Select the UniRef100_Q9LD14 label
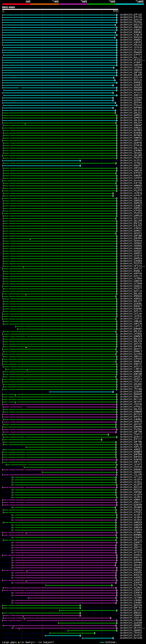146x644 pixels. pos(131,120)
